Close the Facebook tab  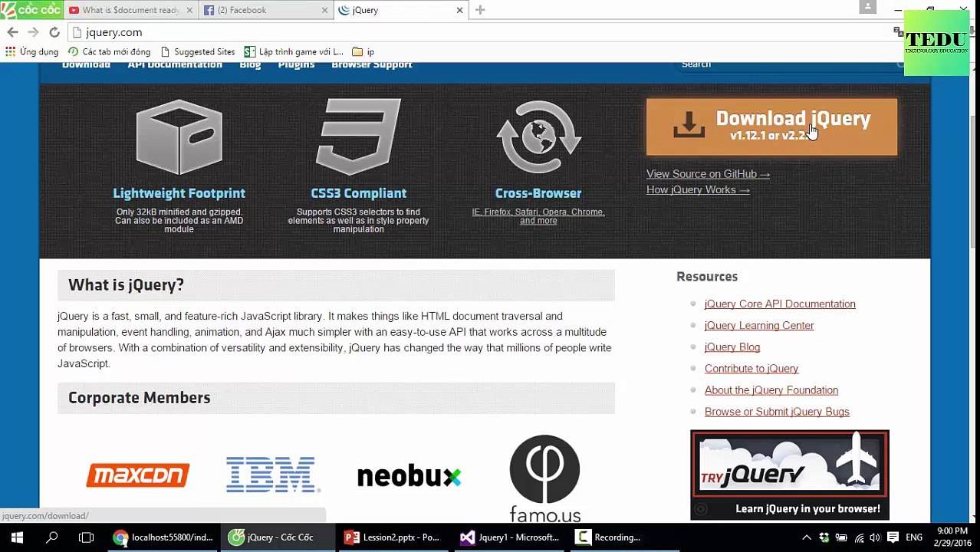tap(324, 10)
